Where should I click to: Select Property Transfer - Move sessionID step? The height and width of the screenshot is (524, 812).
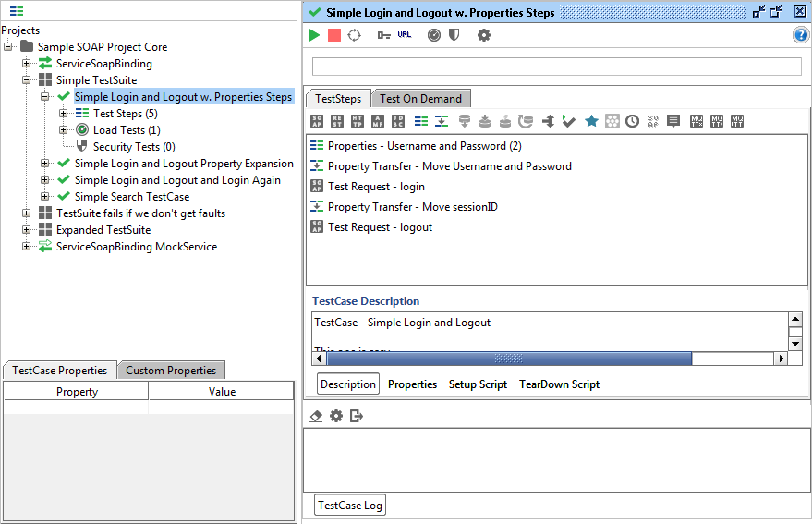pyautogui.click(x=413, y=207)
